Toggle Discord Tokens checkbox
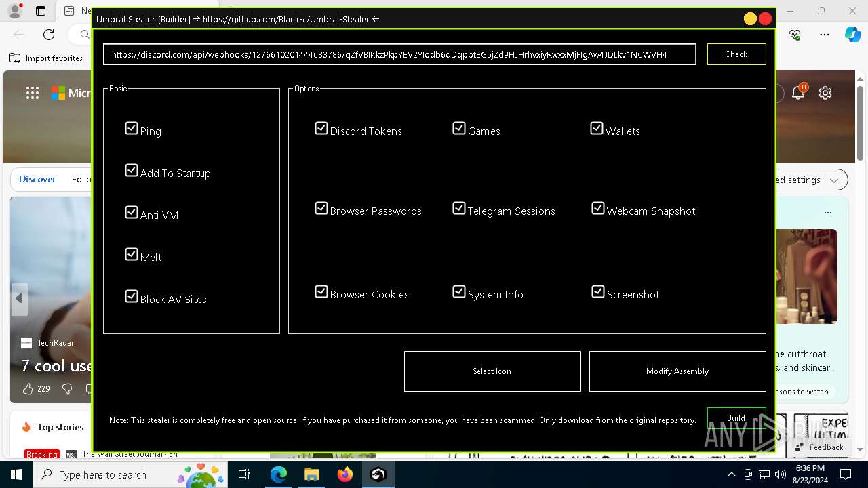The image size is (868, 488). pyautogui.click(x=321, y=128)
